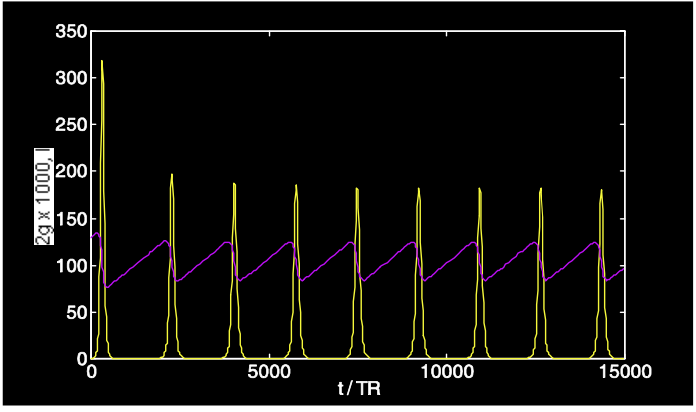Click the purple curve's first minimum dip
The image size is (696, 412).
pyautogui.click(x=107, y=287)
